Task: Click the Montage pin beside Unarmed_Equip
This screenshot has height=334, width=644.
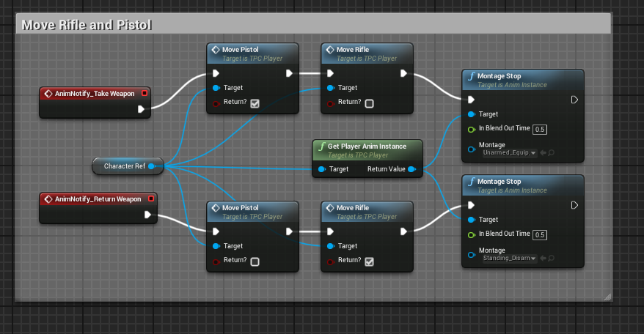Action: pyautogui.click(x=472, y=149)
